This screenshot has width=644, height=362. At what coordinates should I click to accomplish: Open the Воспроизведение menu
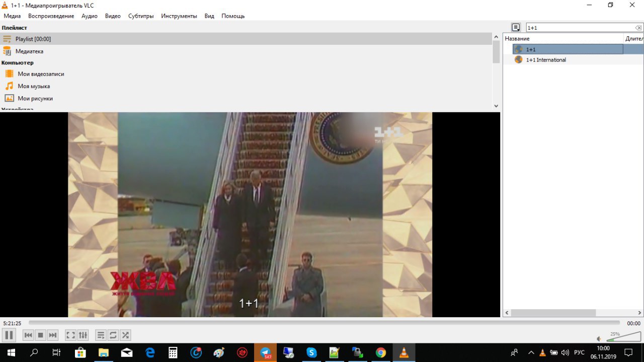[51, 16]
